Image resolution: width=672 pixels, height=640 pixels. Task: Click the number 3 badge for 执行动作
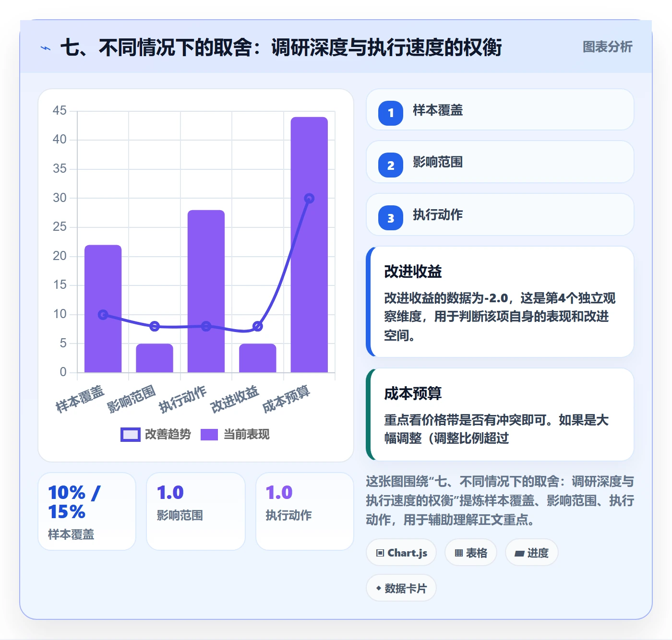[x=391, y=218]
